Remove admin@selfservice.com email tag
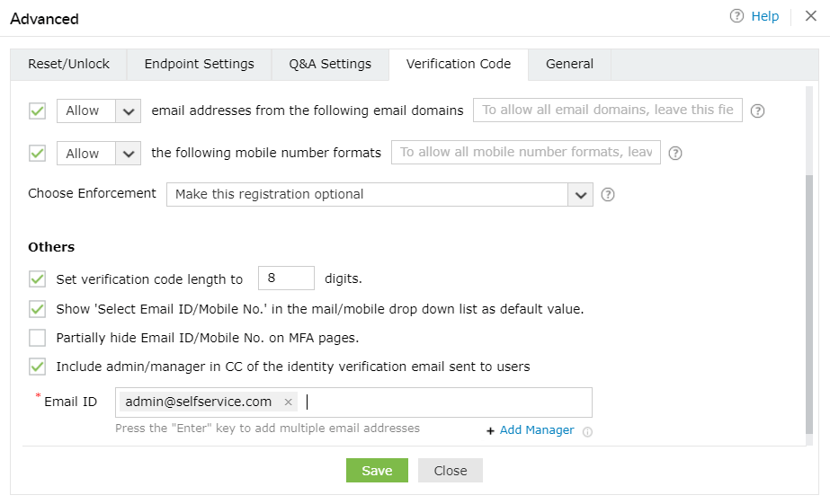The image size is (830, 504). pos(288,402)
